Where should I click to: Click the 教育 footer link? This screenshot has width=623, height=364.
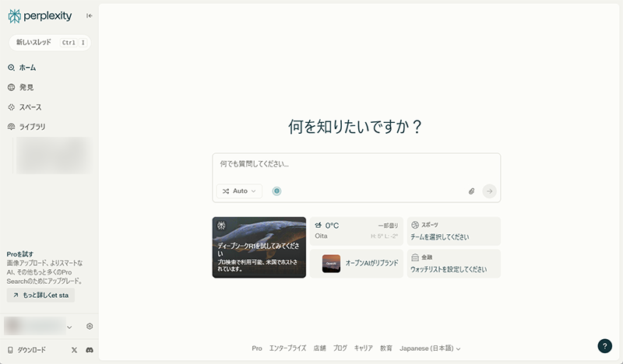click(x=385, y=348)
